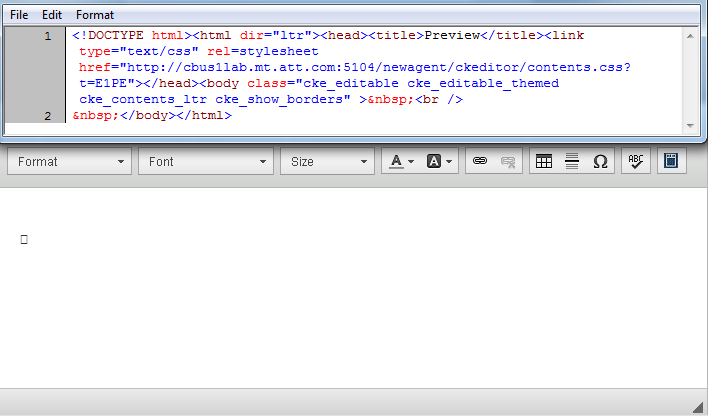
Task: Expand the Size dropdown
Action: tap(327, 161)
